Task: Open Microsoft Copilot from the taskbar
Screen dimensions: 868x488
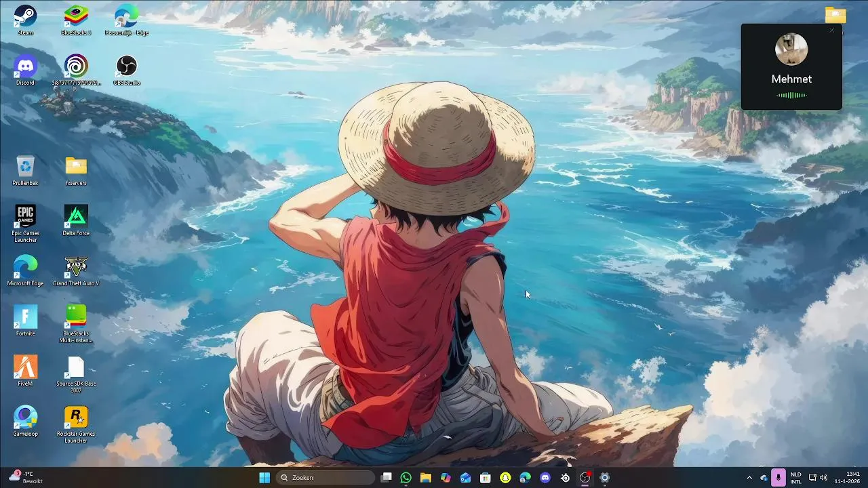Action: pyautogui.click(x=446, y=478)
